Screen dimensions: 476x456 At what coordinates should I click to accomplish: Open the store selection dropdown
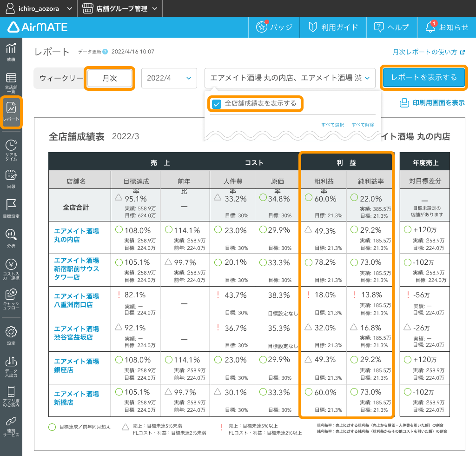(x=290, y=78)
